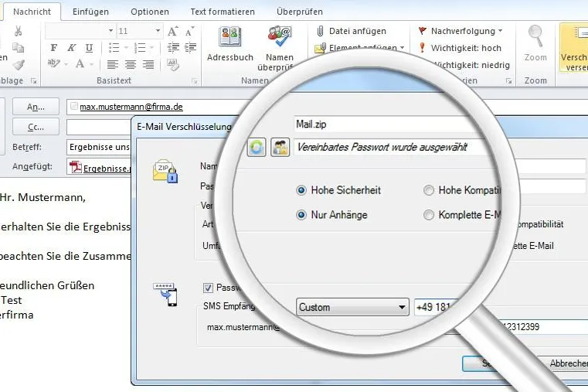Click the ZIP lock envelope icon
588x392 pixels.
click(x=165, y=171)
